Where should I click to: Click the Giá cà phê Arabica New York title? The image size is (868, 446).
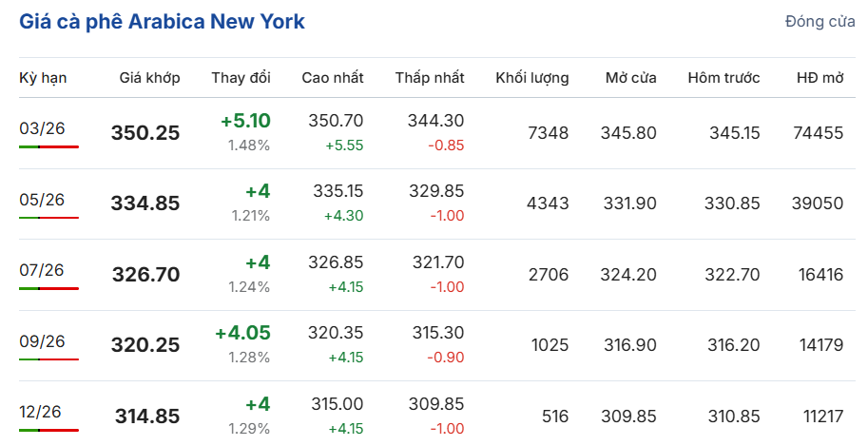click(162, 22)
